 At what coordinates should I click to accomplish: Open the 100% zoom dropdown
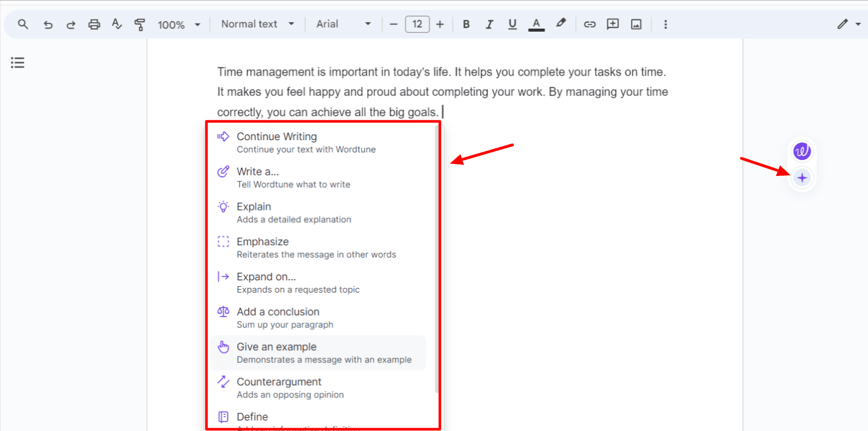tap(179, 25)
